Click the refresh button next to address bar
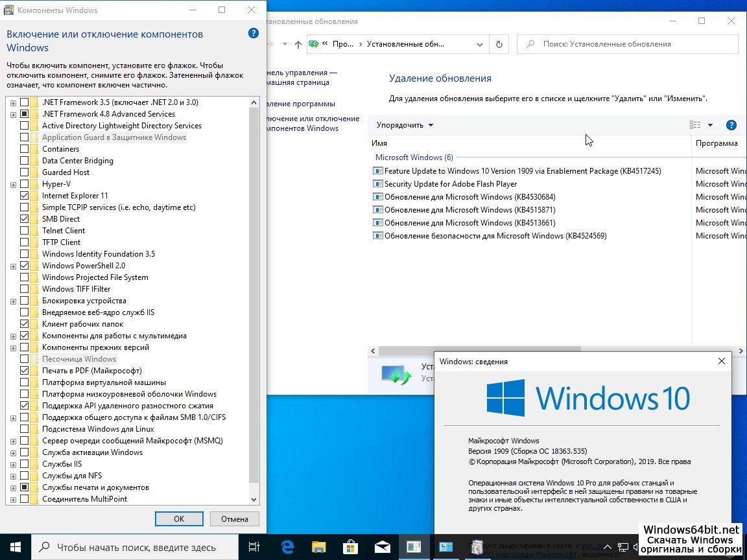This screenshot has width=747, height=560. [499, 44]
